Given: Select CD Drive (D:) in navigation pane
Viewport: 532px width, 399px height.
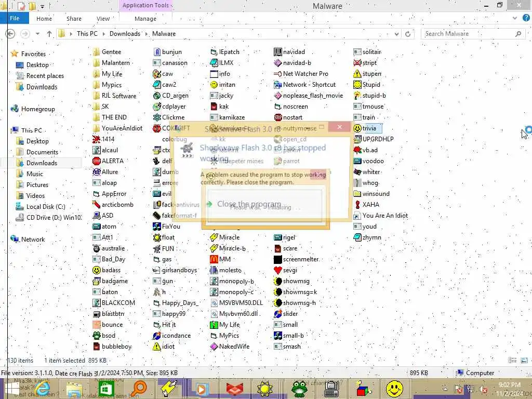Looking at the screenshot, I should click(54, 218).
